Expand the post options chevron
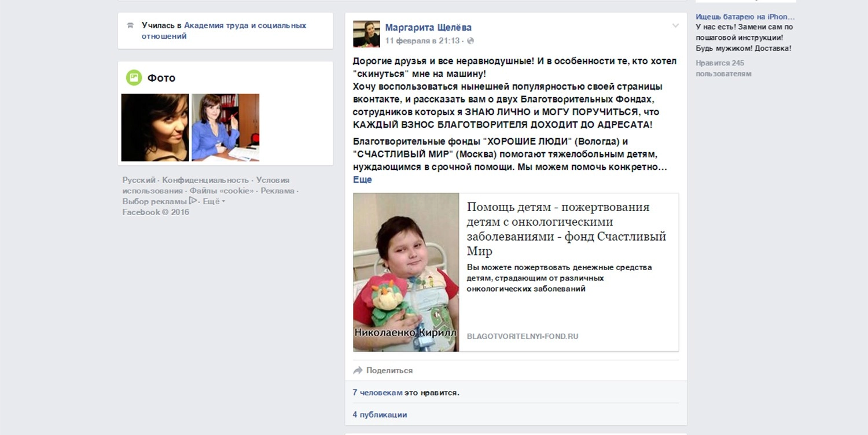 point(675,26)
